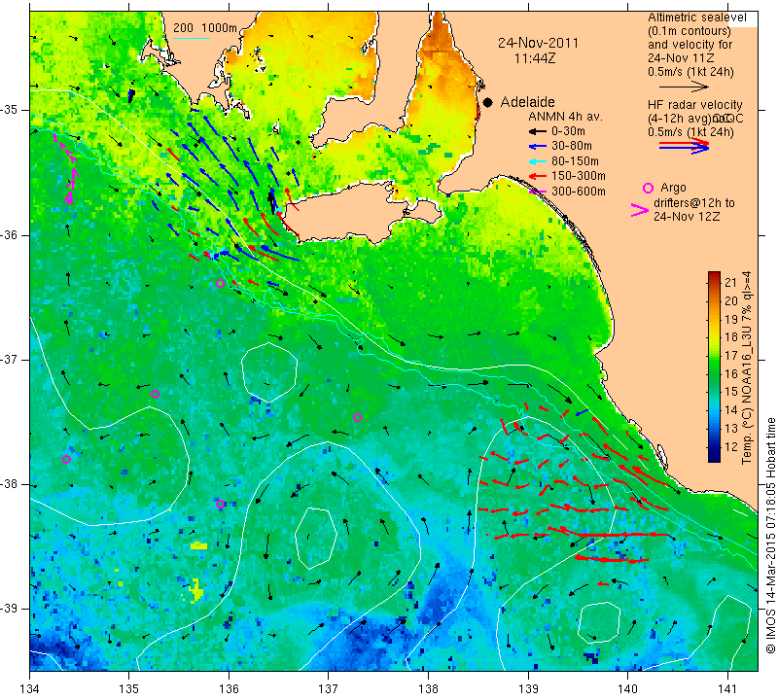778x700 pixels.
Task: Select the cyan 80-150m legend arrow
Action: [x=537, y=161]
